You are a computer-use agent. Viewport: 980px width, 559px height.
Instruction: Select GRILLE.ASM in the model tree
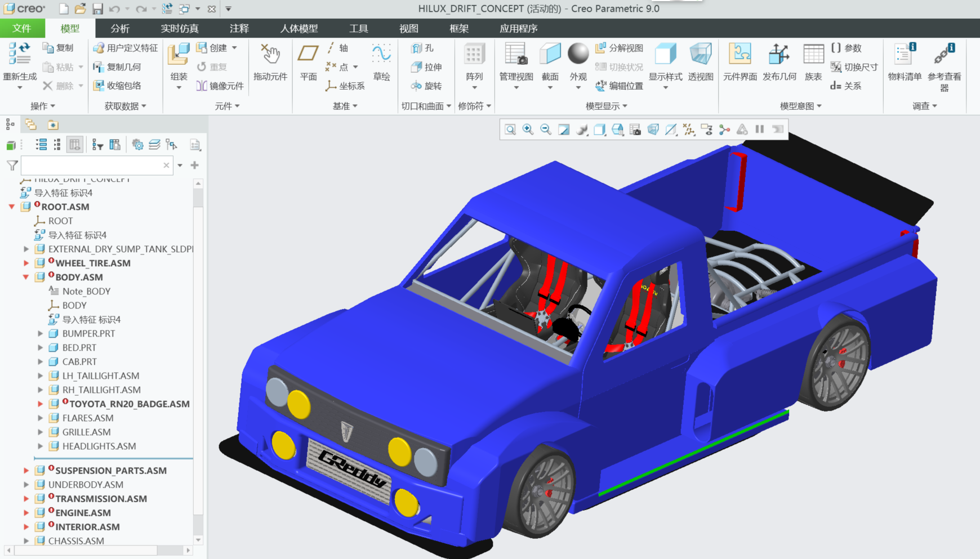coord(86,432)
